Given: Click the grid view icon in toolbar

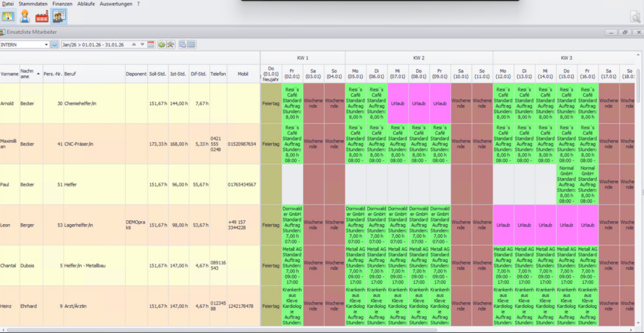Looking at the screenshot, I should point(191,45).
